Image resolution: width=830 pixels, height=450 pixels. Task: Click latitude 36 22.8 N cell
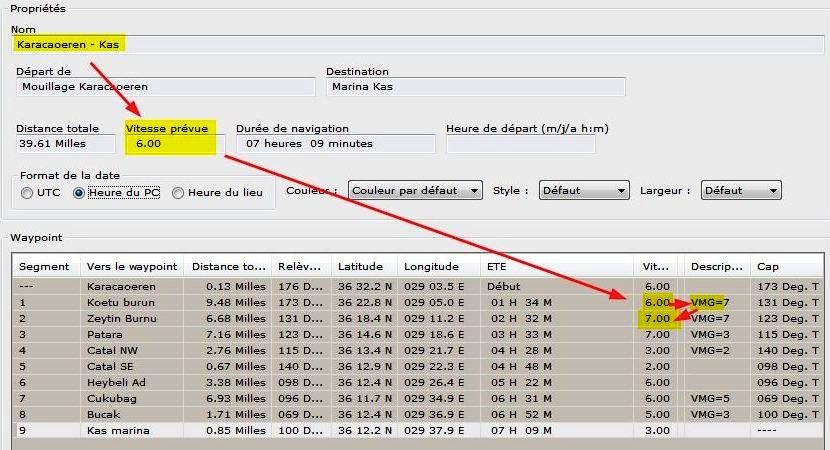pyautogui.click(x=365, y=302)
